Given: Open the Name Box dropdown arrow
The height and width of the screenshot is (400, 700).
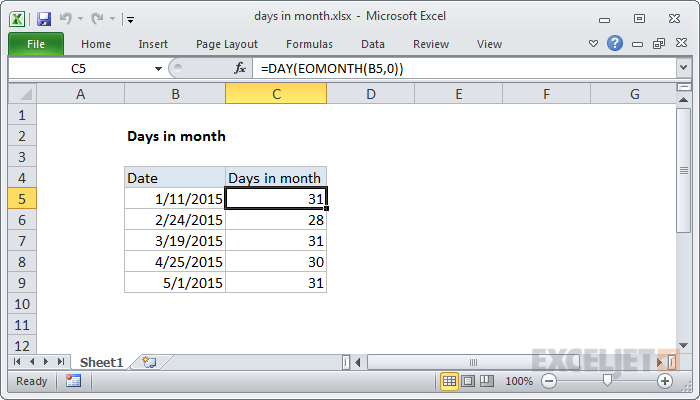Looking at the screenshot, I should 157,68.
